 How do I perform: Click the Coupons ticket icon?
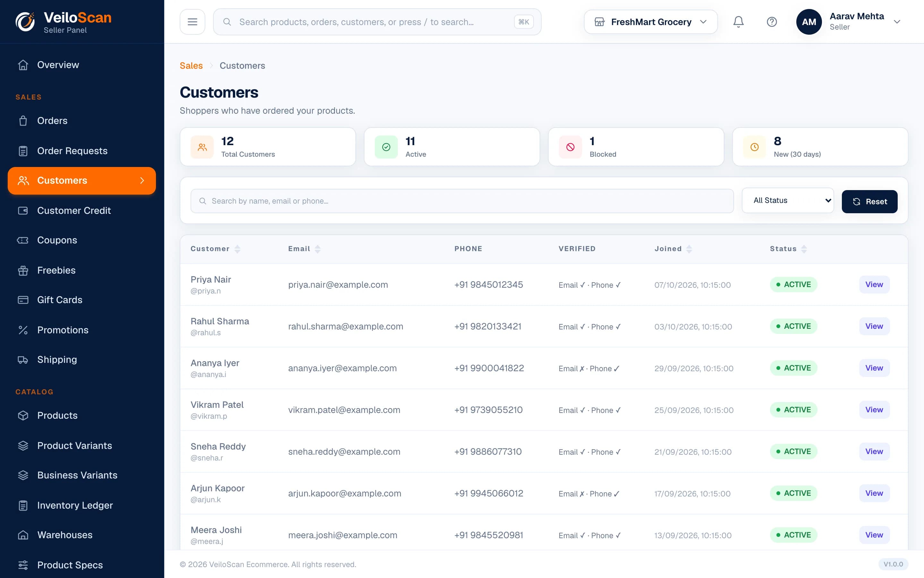(23, 240)
